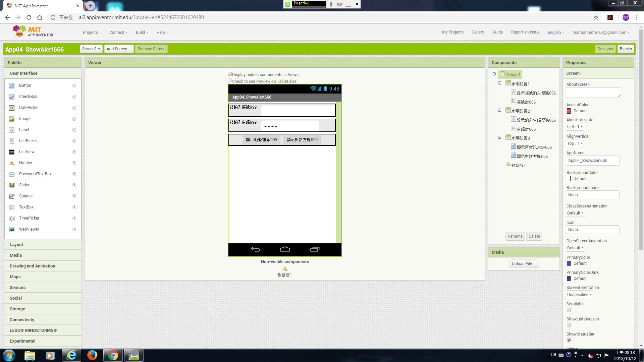This screenshot has width=644, height=362.
Task: Bookmark this page with the star icon
Action: click(596, 17)
